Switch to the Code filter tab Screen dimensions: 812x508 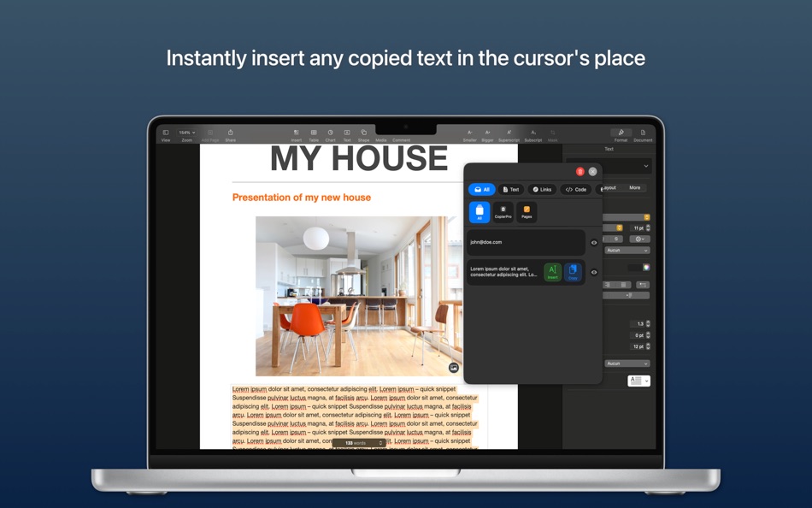575,189
